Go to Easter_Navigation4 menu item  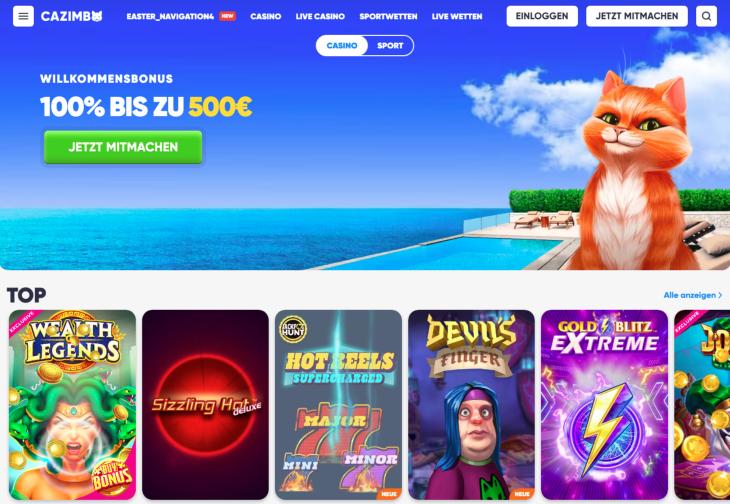[x=170, y=16]
